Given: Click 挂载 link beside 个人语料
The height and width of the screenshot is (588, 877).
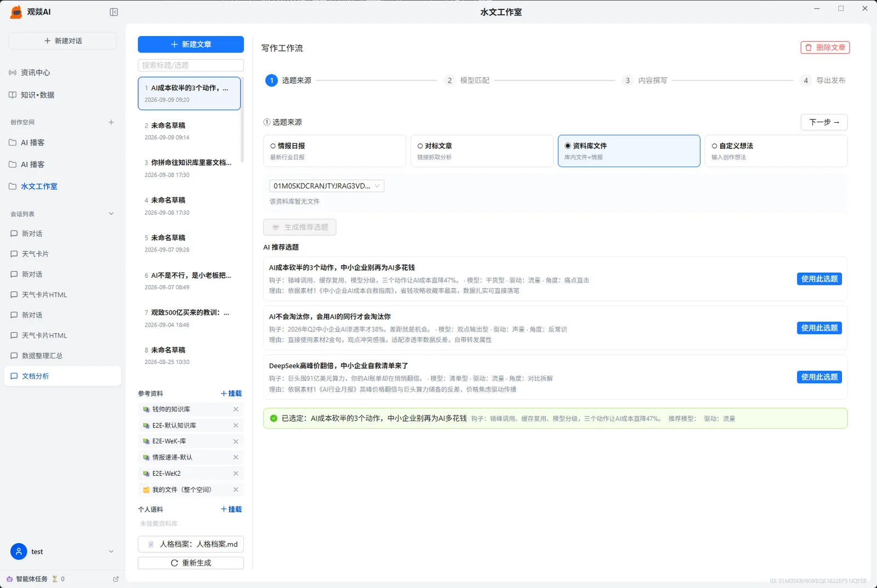Looking at the screenshot, I should tap(231, 509).
